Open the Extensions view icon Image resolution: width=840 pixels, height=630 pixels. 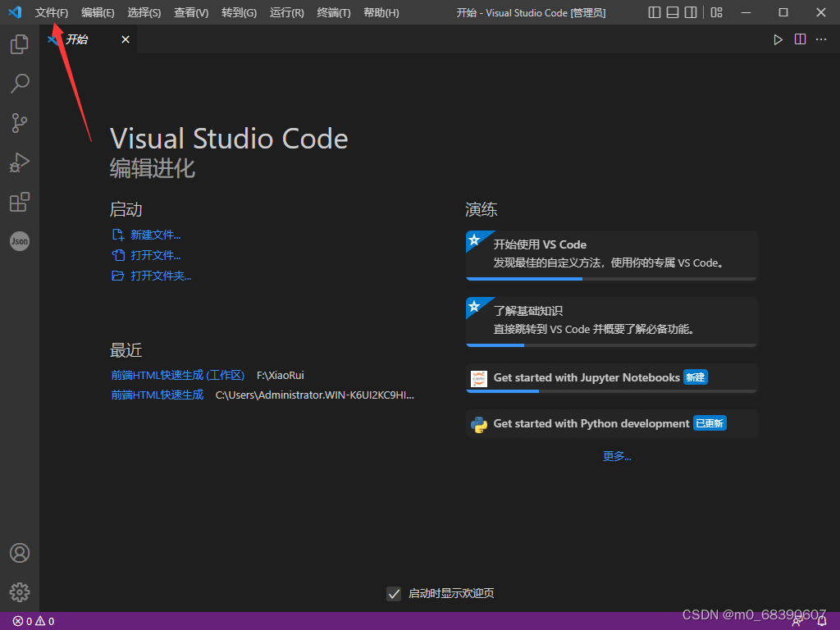pos(20,202)
